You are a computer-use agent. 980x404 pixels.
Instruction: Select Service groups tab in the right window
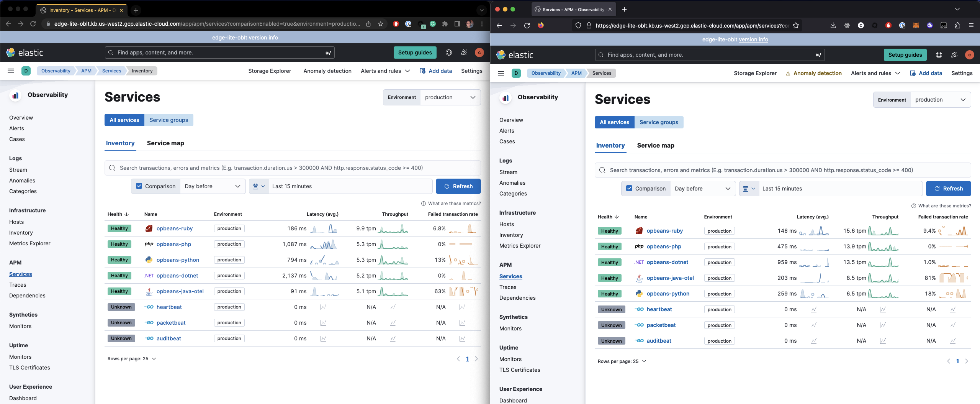click(659, 122)
